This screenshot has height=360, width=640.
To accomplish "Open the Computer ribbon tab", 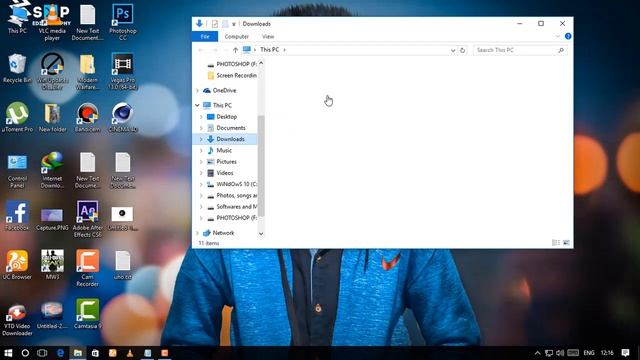I will click(236, 36).
